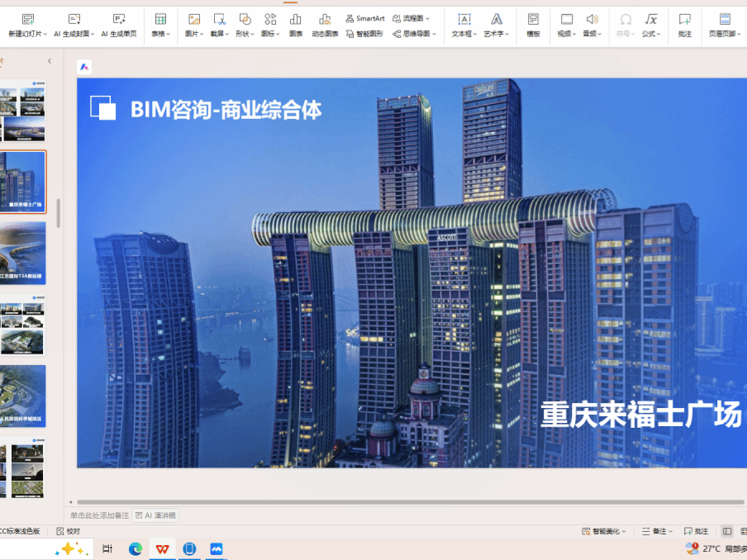Insert SmartArt graphic

tap(365, 18)
